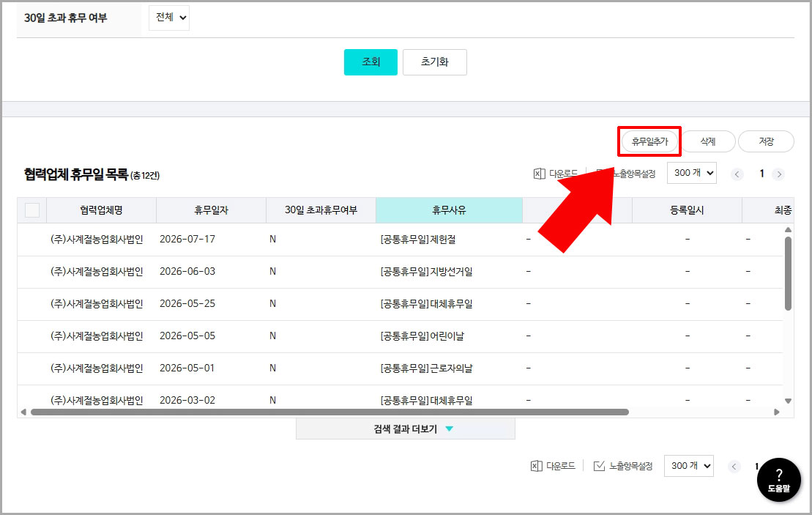Screen dimensions: 812x515
Task: Open the 30일 초과 휴무 여부 전체 dropdown
Action: pos(169,18)
